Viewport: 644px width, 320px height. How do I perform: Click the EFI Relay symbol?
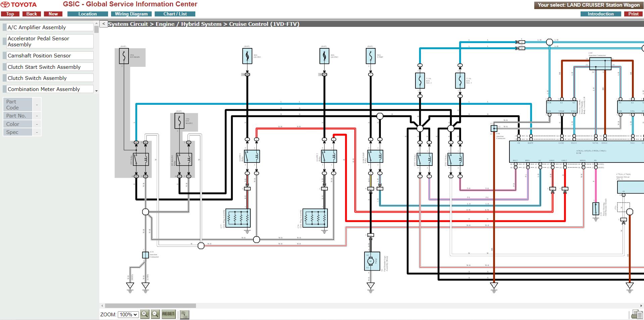[x=141, y=159]
